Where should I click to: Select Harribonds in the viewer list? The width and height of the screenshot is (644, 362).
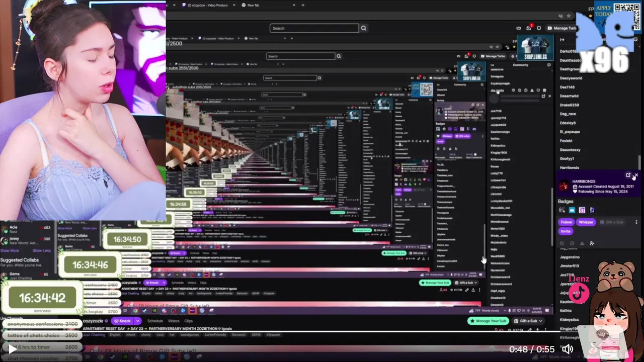tap(570, 167)
